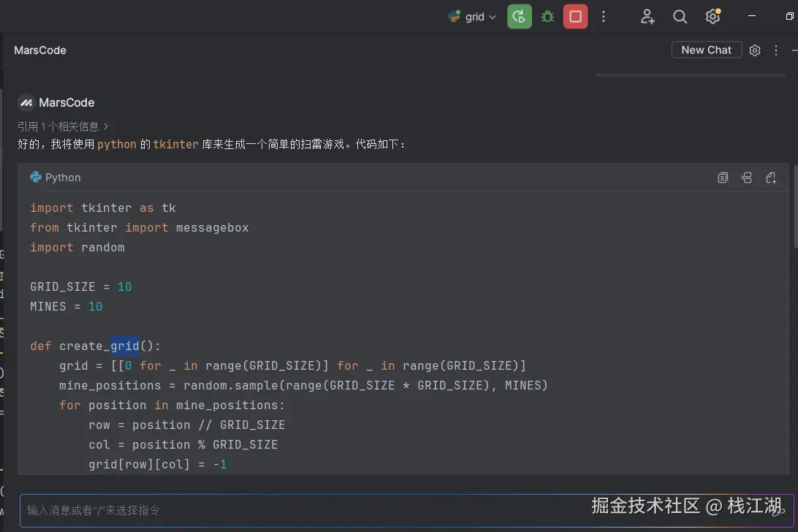This screenshot has width=798, height=532.
Task: Open MarsCode panel settings gear
Action: (x=755, y=50)
